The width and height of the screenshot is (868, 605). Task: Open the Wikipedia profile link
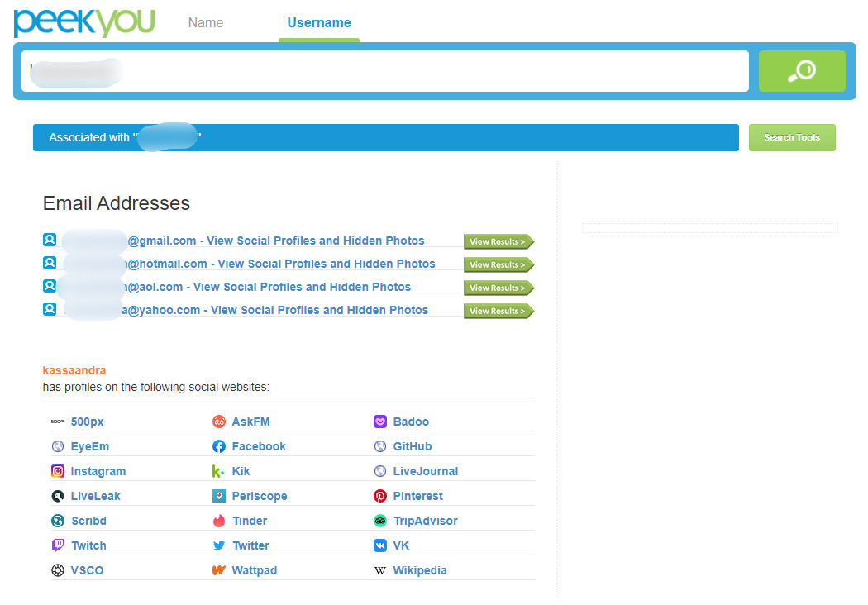tap(420, 570)
